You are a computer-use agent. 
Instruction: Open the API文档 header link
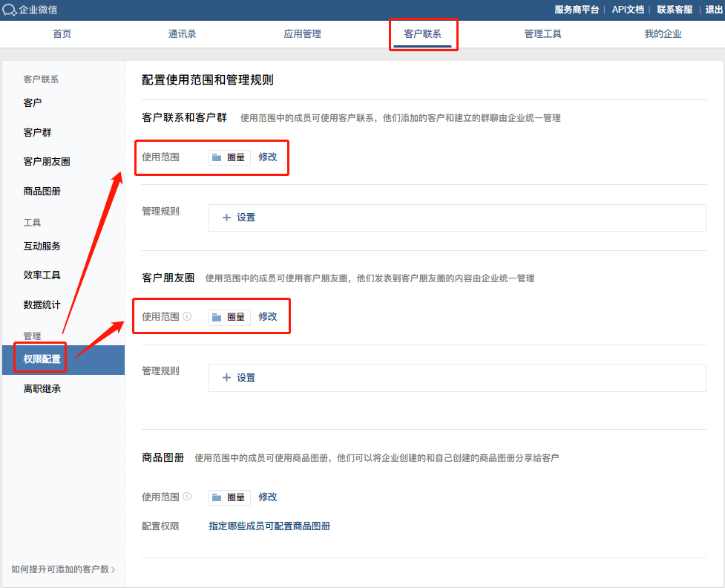pos(627,10)
